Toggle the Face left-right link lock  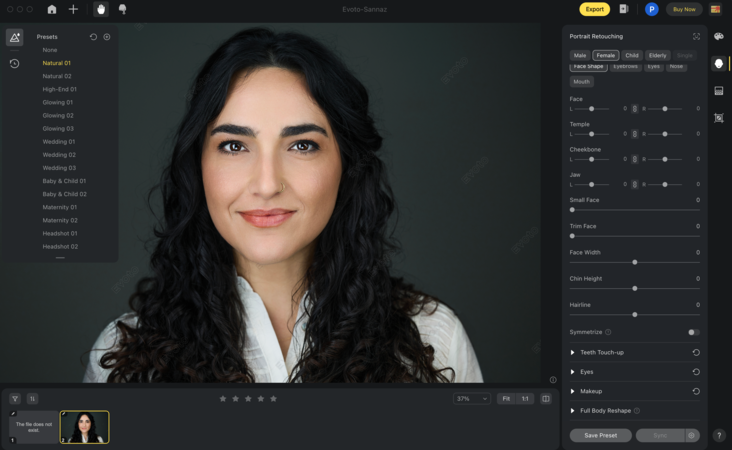point(634,108)
